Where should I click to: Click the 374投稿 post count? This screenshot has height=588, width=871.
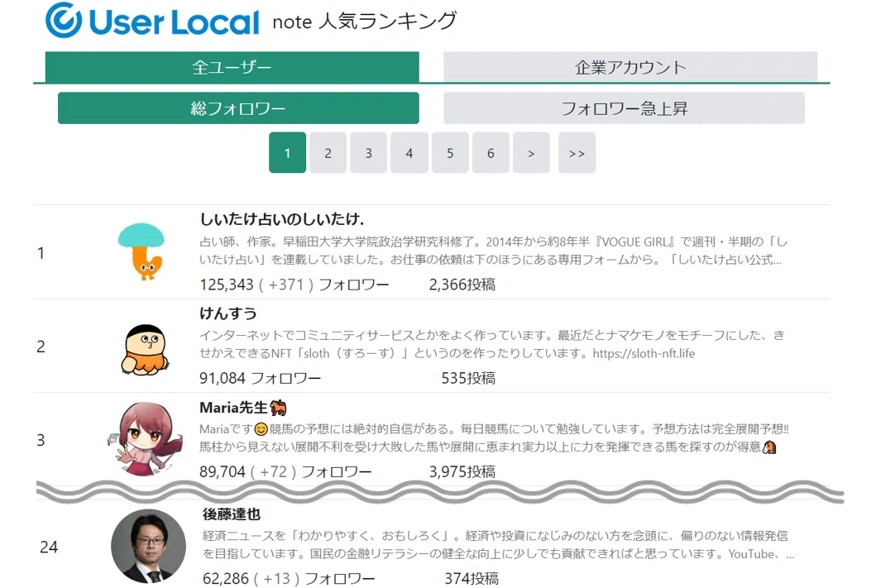click(x=471, y=579)
